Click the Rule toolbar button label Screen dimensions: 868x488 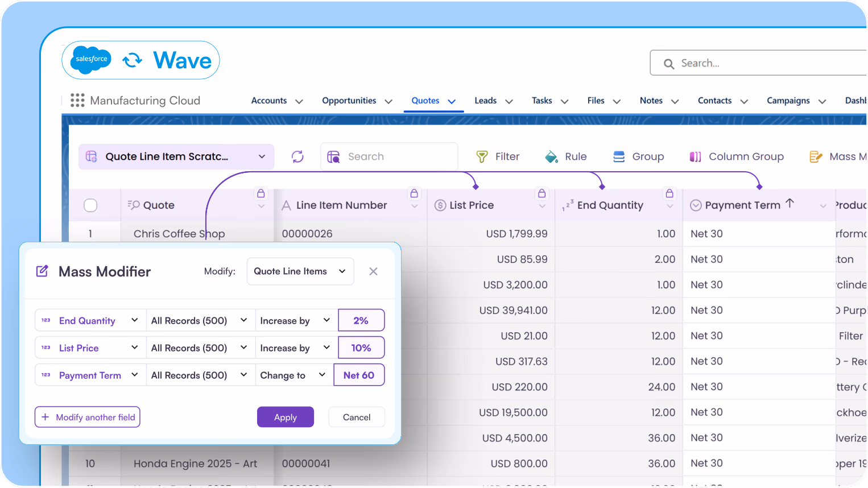576,156
